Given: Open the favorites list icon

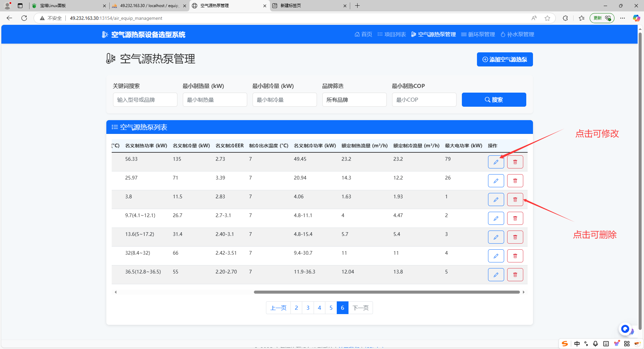Looking at the screenshot, I should coord(582,18).
